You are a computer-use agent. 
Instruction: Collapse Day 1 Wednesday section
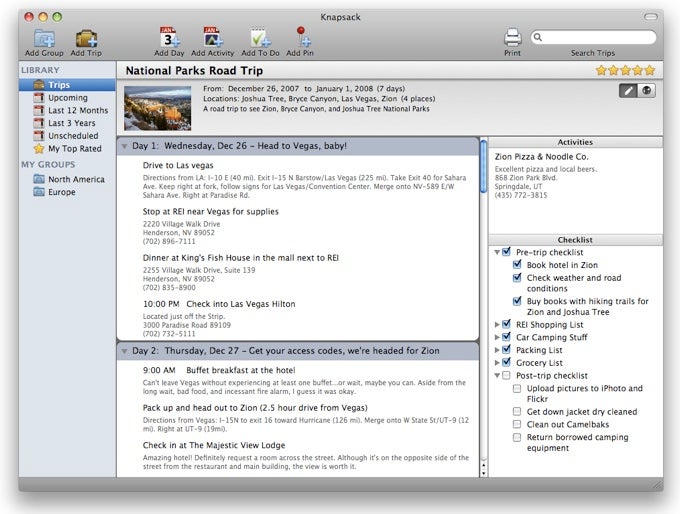(123, 146)
